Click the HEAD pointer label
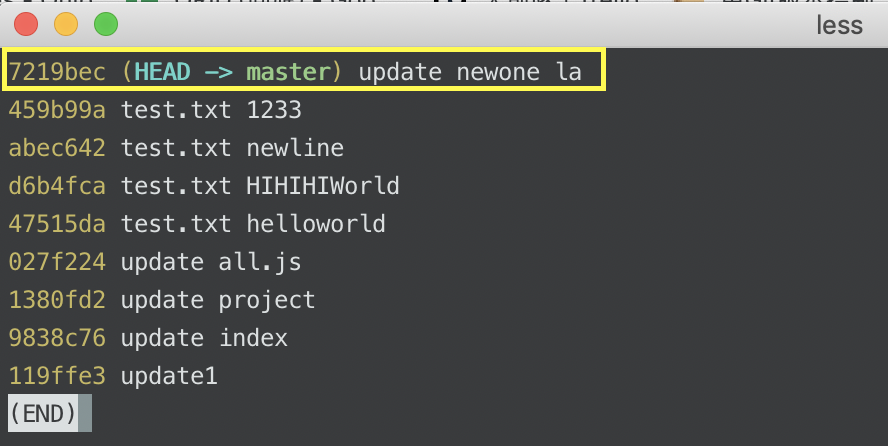 click(163, 72)
